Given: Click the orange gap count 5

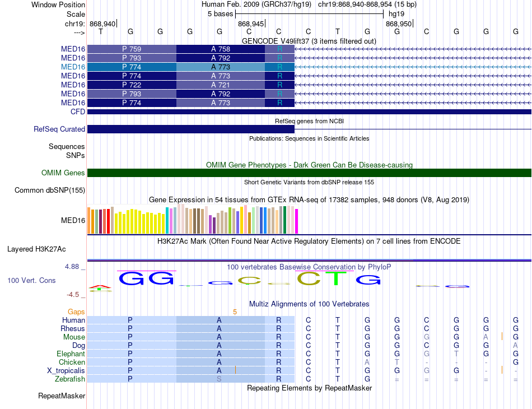Looking at the screenshot, I should pyautogui.click(x=235, y=312).
